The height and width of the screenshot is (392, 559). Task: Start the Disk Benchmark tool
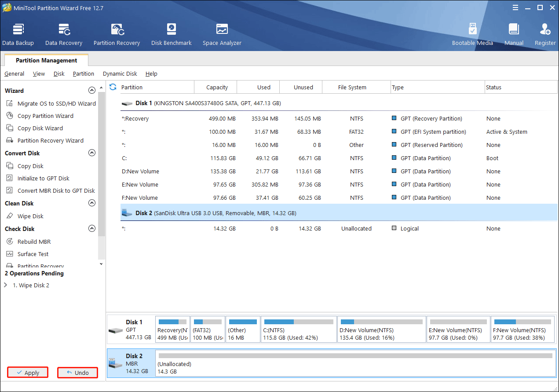[x=172, y=34]
